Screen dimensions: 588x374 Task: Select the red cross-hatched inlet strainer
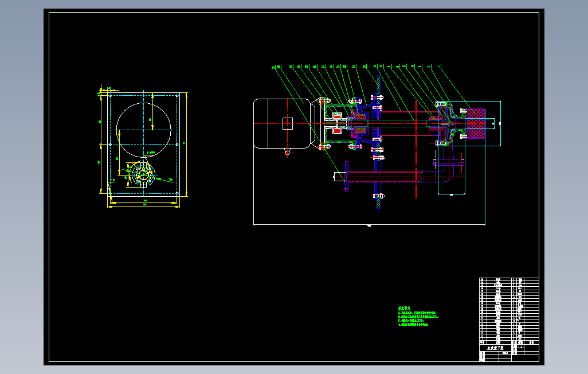point(476,123)
